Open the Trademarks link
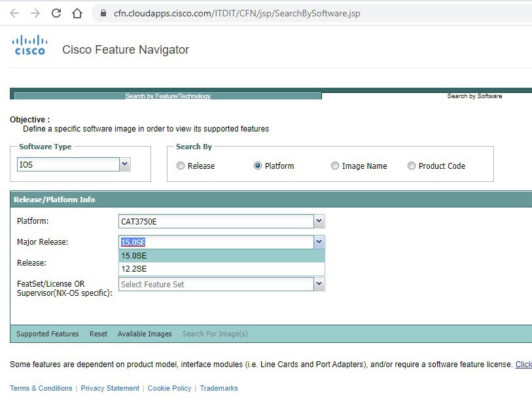 (x=219, y=388)
